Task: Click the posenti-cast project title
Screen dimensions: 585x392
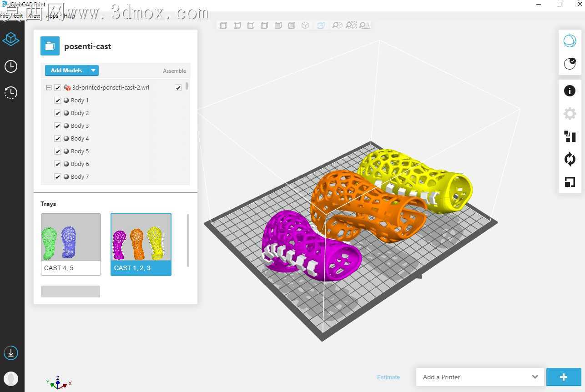Action: (88, 46)
